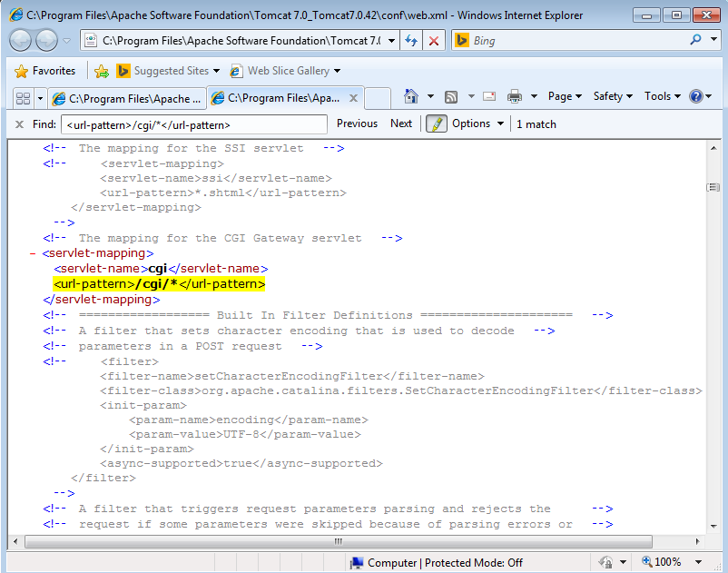Expand the security shield status dropdown
Screen dimensions: 728x573
(x=623, y=562)
